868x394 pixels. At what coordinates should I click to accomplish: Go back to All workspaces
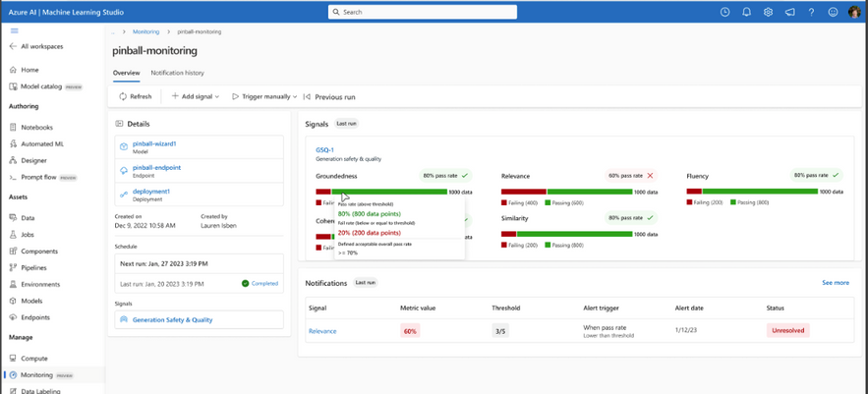[36, 46]
